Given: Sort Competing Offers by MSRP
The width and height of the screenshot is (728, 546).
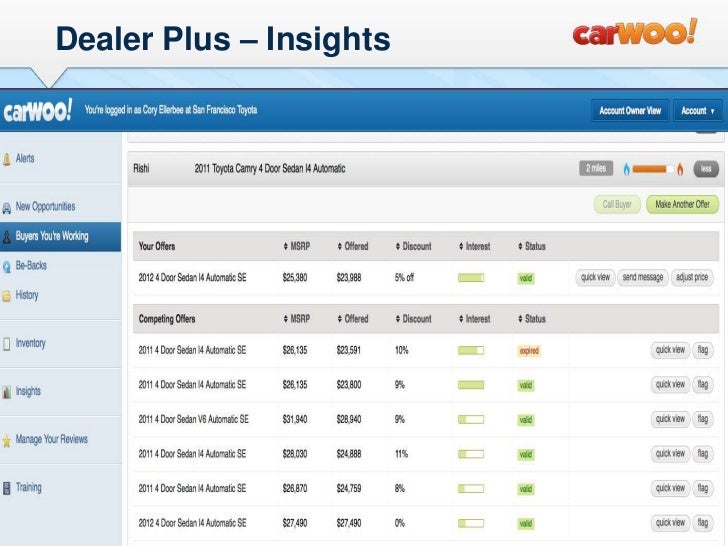Looking at the screenshot, I should coord(297,319).
